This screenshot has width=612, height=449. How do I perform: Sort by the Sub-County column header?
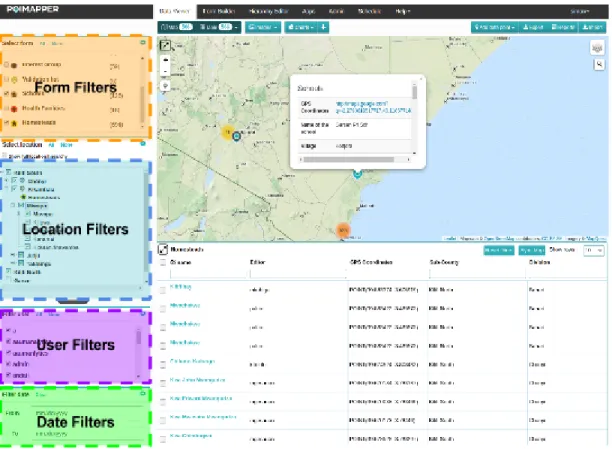[x=444, y=262]
